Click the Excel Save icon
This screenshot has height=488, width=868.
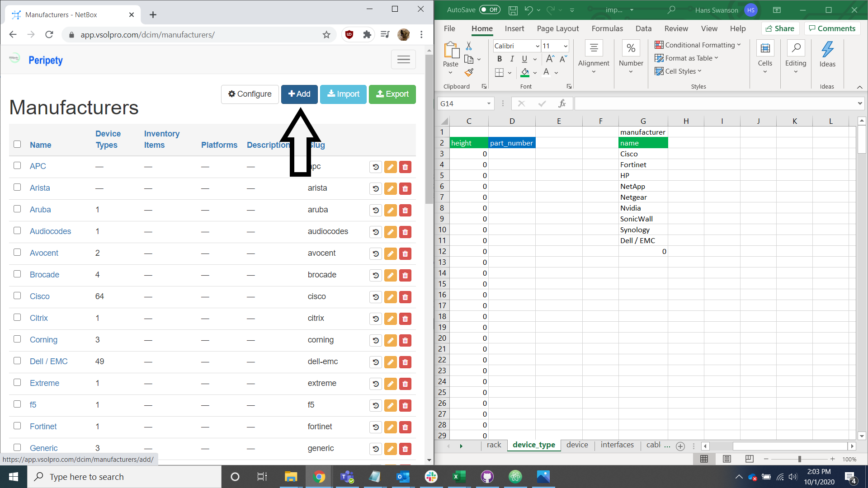click(513, 10)
